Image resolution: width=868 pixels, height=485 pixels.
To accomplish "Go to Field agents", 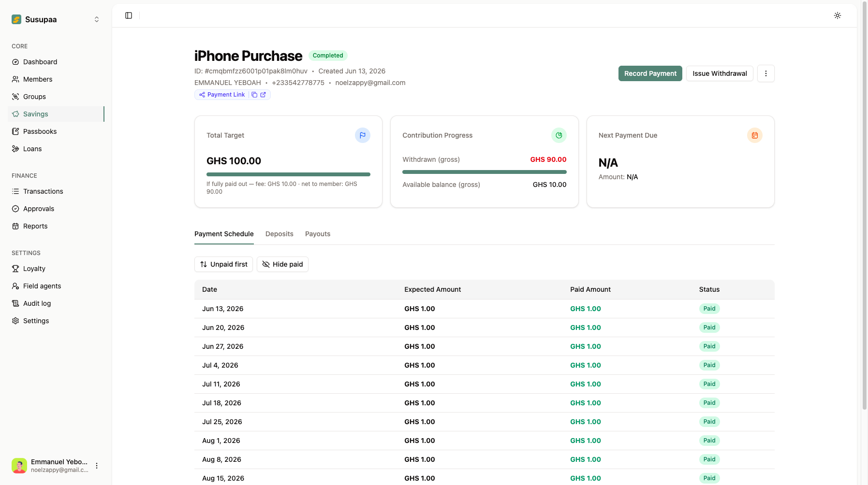I will click(56, 286).
